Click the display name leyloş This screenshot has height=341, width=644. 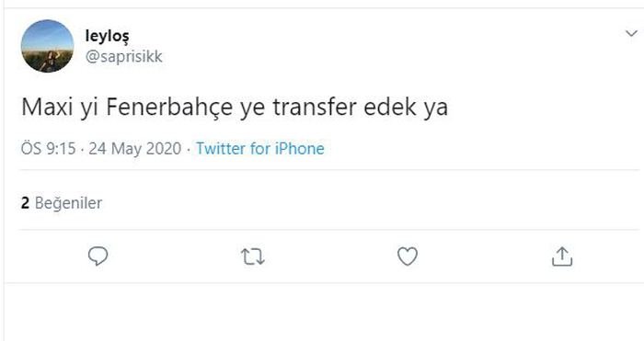click(108, 36)
